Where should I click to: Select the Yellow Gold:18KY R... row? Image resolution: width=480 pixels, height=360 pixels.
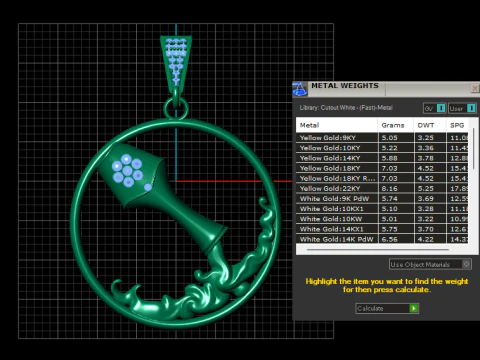(x=382, y=178)
